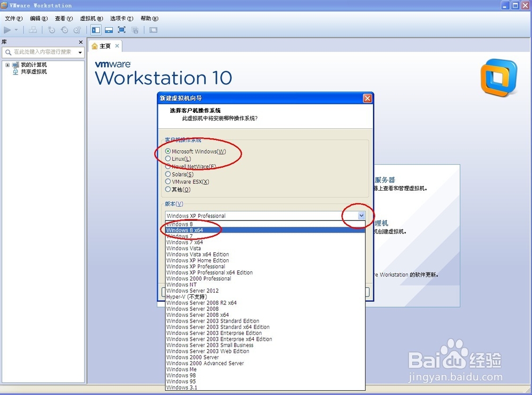Screen dimensions: 532x395
Task: Open the 编辑(E) menu
Action: click(39, 18)
